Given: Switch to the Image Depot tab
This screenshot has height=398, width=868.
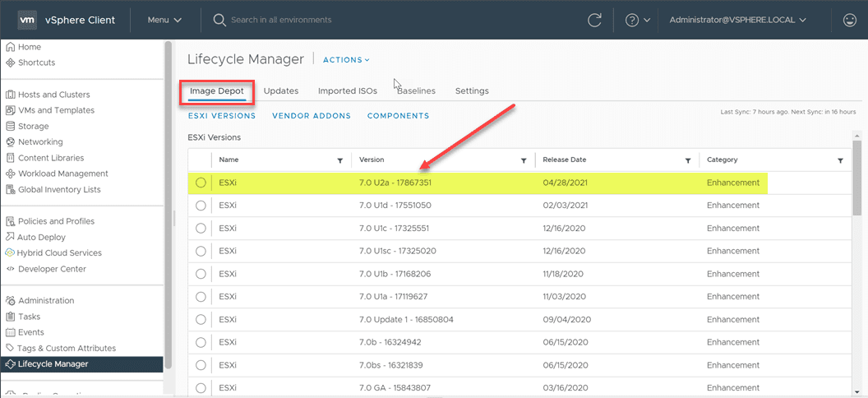Looking at the screenshot, I should click(x=216, y=90).
